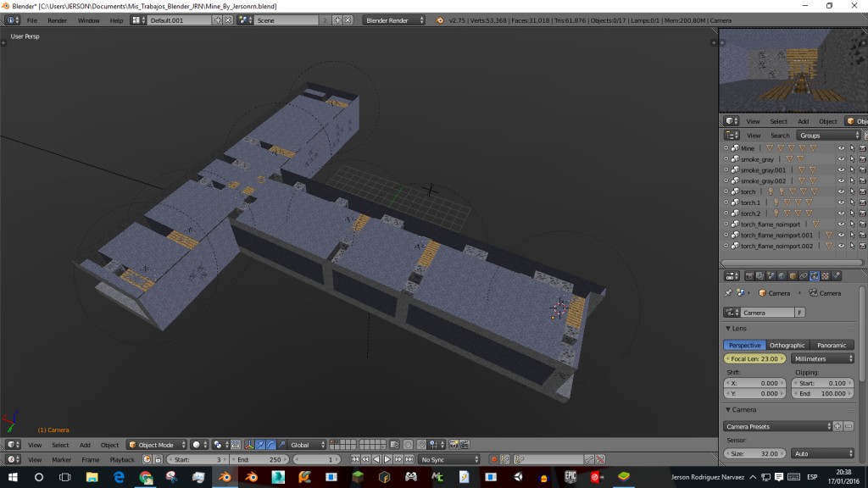Open the Camera Presets dropdown

(x=777, y=426)
